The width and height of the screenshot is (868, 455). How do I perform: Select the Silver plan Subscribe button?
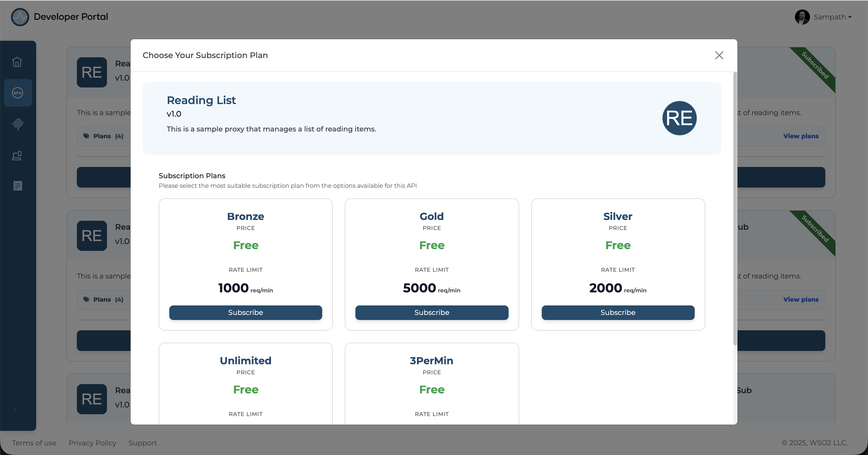pos(618,312)
